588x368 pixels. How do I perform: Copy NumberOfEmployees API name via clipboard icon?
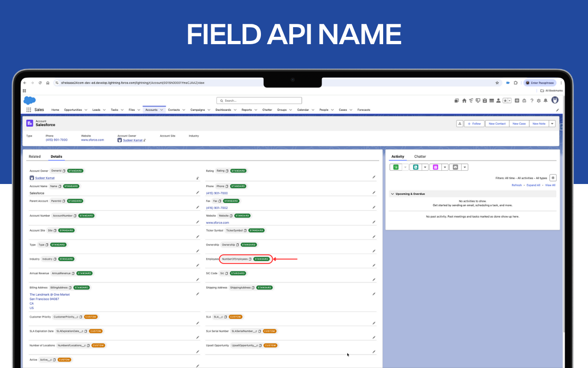[250, 259]
